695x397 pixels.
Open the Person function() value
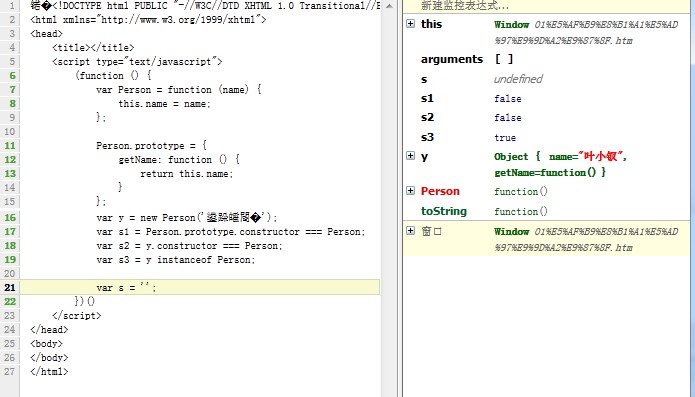(x=521, y=191)
